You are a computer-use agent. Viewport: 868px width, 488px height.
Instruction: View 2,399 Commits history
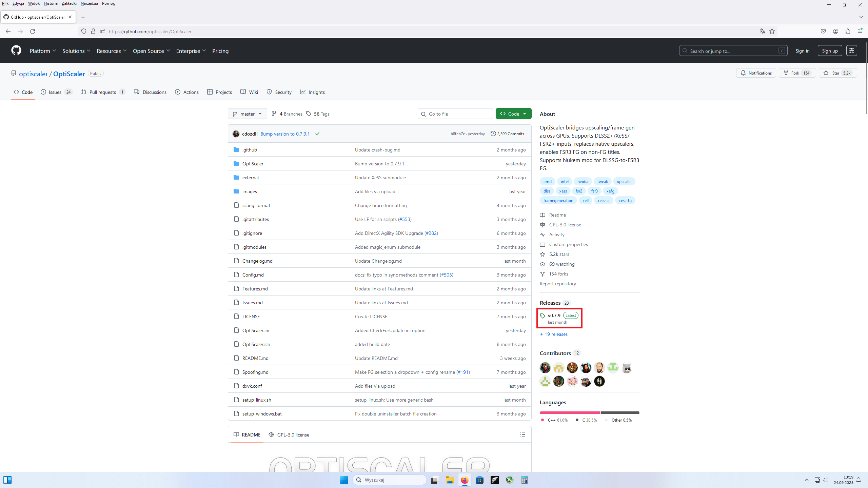click(x=507, y=134)
